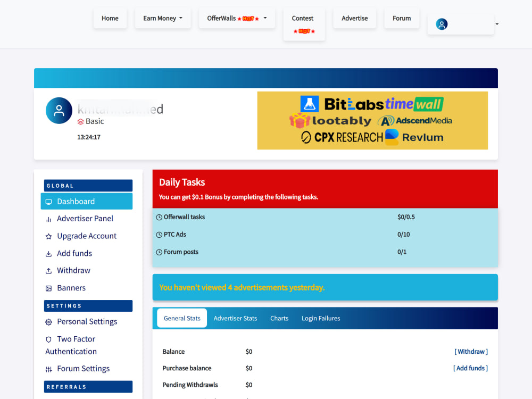This screenshot has height=399, width=532.
Task: Click the Offerwall tasks progress value $0/0.5
Action: coord(406,217)
